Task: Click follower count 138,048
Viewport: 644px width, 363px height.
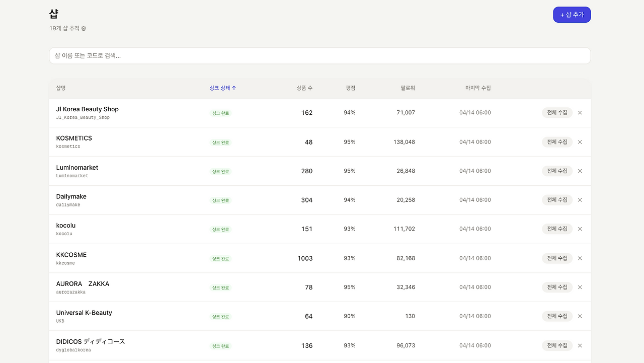Action: click(405, 142)
